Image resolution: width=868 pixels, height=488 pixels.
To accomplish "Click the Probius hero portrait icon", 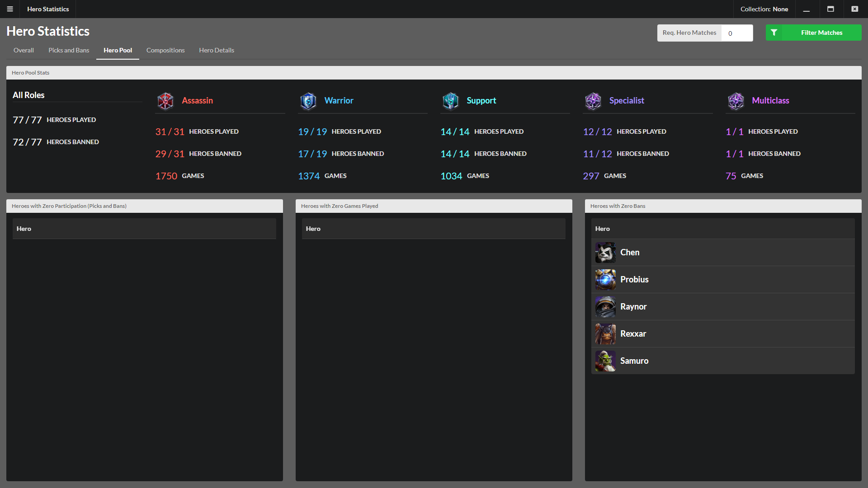I will pos(604,279).
